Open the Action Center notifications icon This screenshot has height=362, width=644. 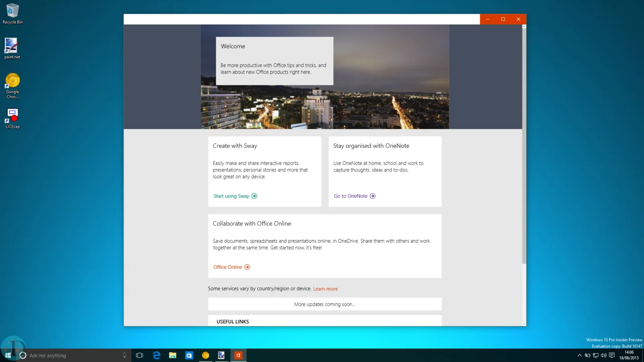(612, 356)
